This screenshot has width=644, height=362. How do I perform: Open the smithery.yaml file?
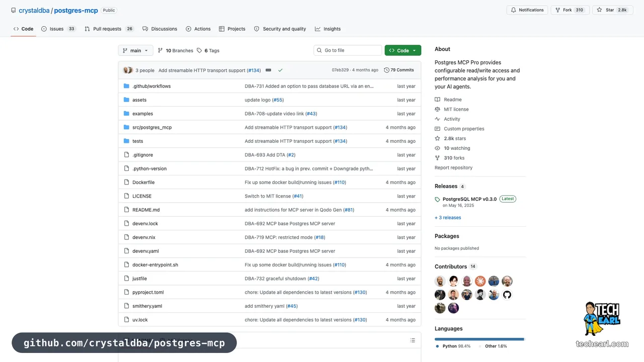(147, 306)
